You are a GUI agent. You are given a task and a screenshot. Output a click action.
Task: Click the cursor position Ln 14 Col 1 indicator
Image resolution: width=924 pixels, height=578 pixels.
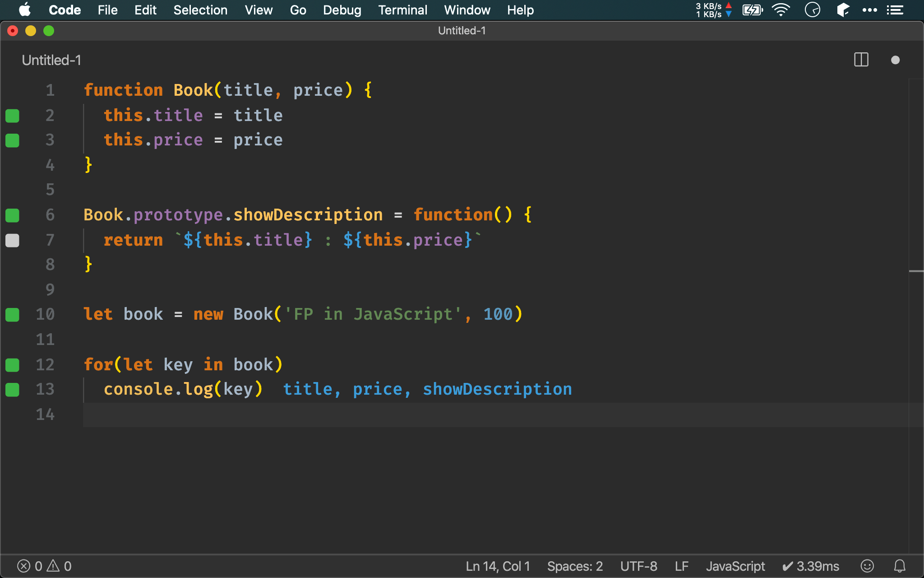498,565
